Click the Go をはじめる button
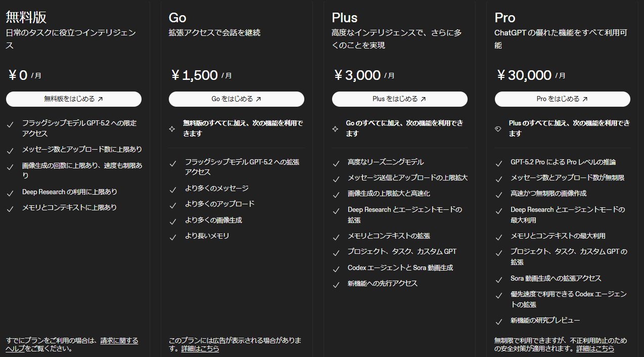This screenshot has height=357, width=644. (236, 99)
